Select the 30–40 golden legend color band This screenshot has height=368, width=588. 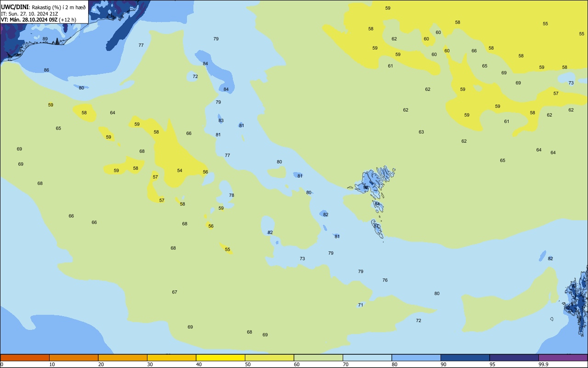(171, 357)
